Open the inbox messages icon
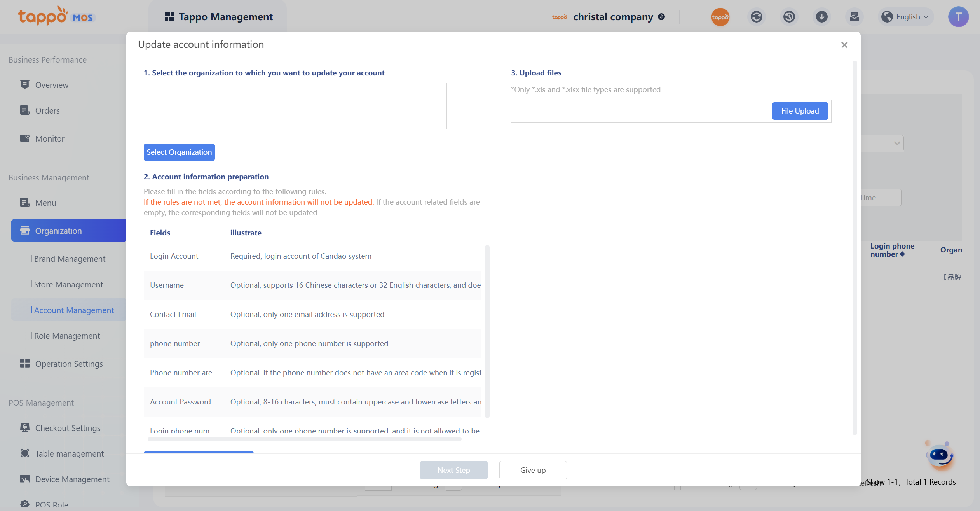The height and width of the screenshot is (511, 980). pyautogui.click(x=854, y=17)
